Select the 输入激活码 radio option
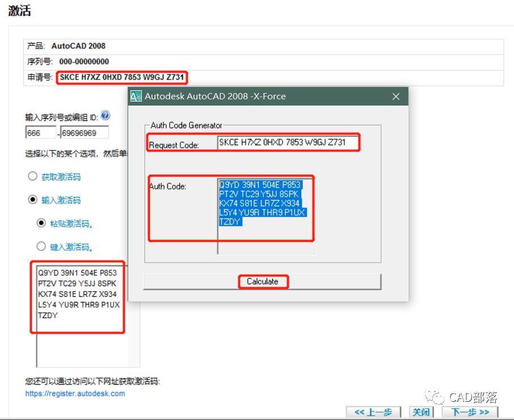Viewport: 514px width, 420px height. 32,199
